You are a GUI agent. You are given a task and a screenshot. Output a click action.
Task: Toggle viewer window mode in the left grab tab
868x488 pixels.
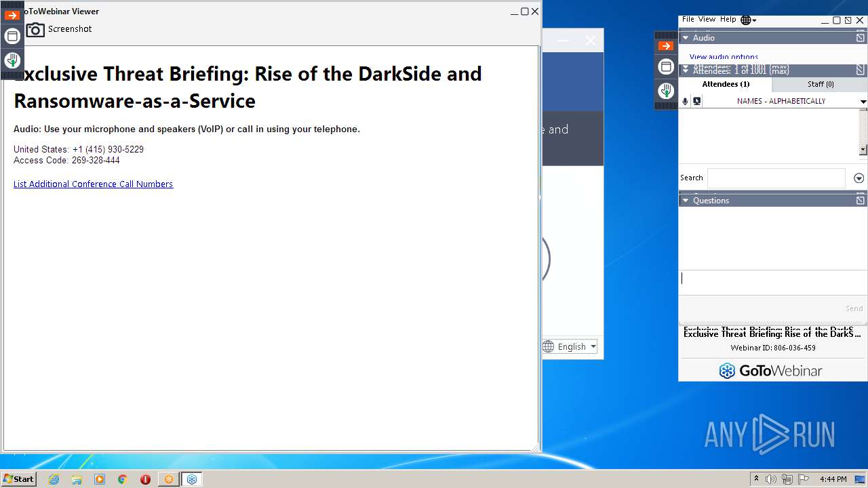pos(12,36)
